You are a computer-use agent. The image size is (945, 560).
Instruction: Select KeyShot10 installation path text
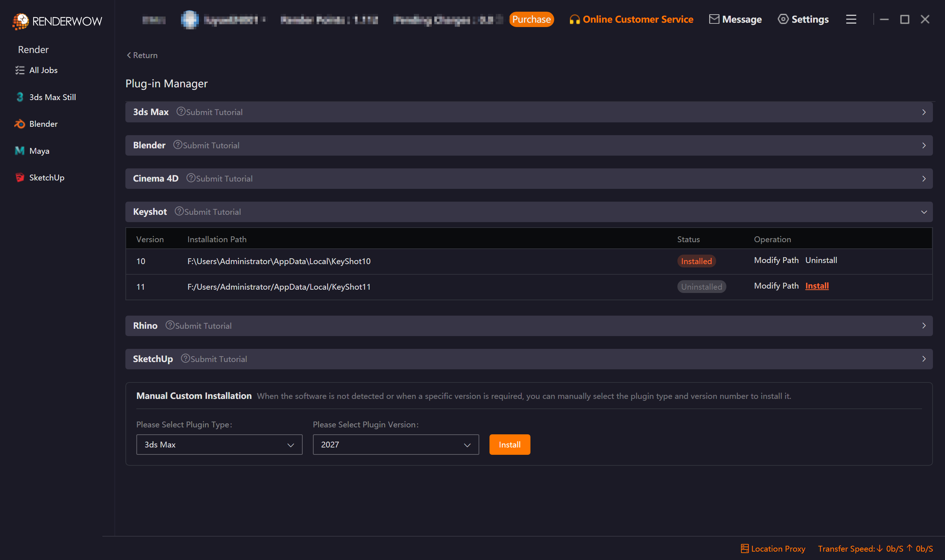pos(279,261)
